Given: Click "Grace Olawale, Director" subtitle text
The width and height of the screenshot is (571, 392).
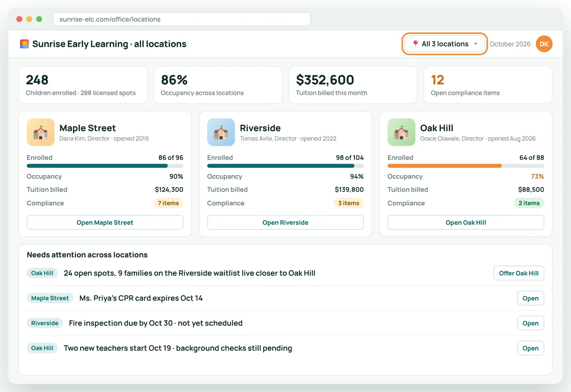Looking at the screenshot, I should point(452,139).
